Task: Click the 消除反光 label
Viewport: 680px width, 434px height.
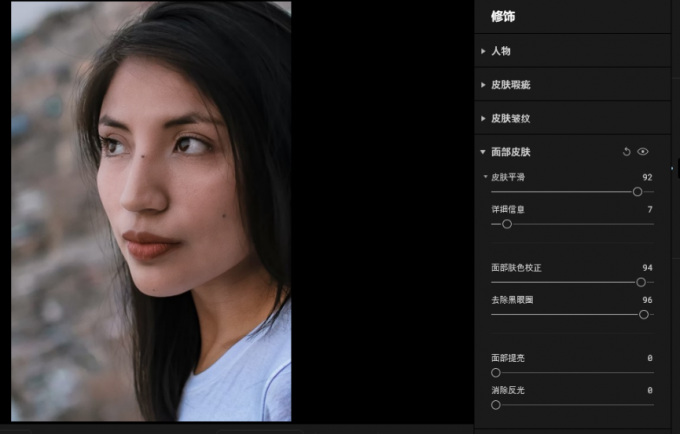Action: click(x=508, y=391)
